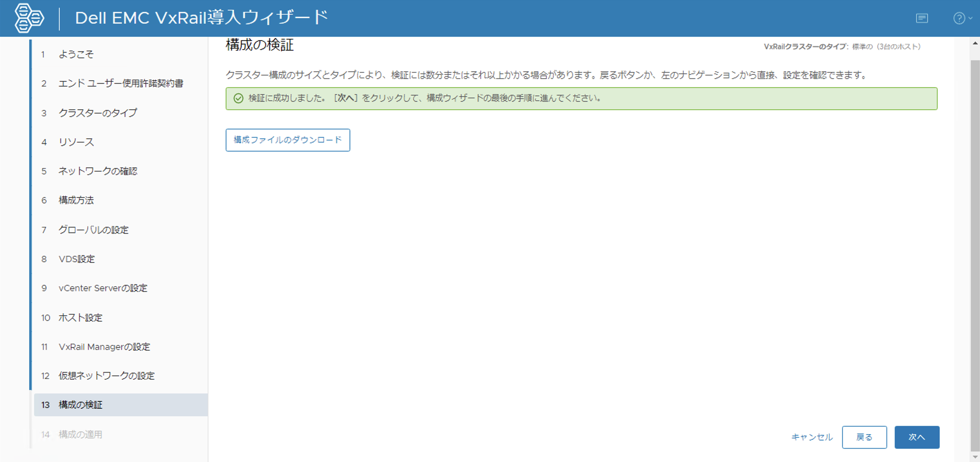Screen dimensions: 980x462
Task: Download the configuration file (構成ファイルのダウンロード)
Action: (288, 140)
